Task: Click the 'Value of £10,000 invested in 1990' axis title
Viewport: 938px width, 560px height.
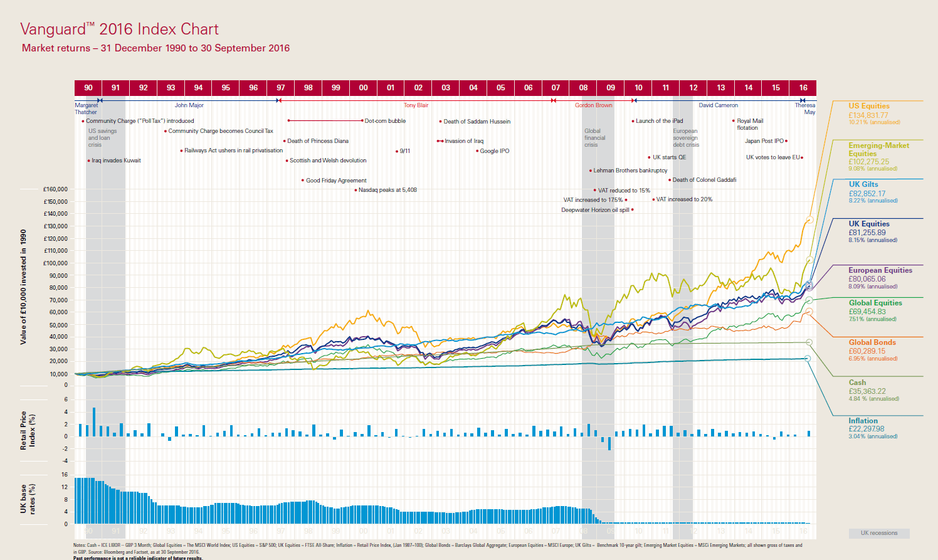Action: pyautogui.click(x=23, y=287)
